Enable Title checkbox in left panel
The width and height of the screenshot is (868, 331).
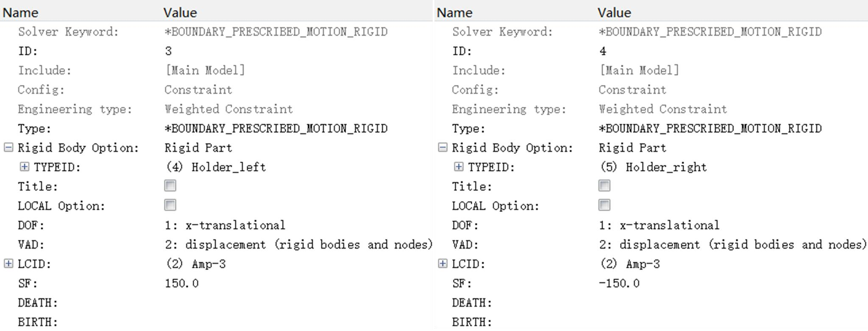tap(170, 186)
